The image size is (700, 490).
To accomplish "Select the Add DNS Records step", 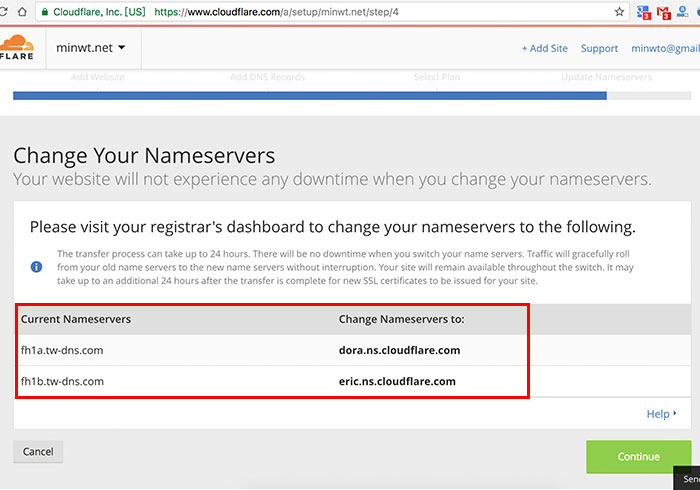I will pos(267,77).
